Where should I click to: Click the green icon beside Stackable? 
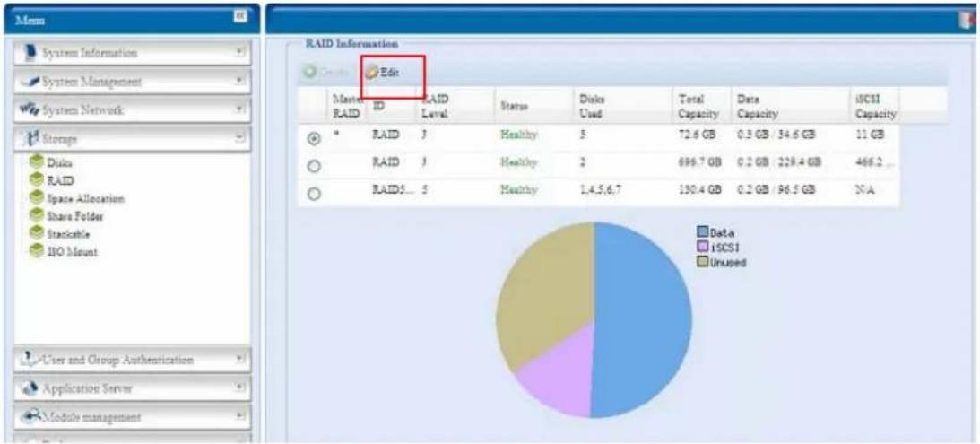(35, 234)
